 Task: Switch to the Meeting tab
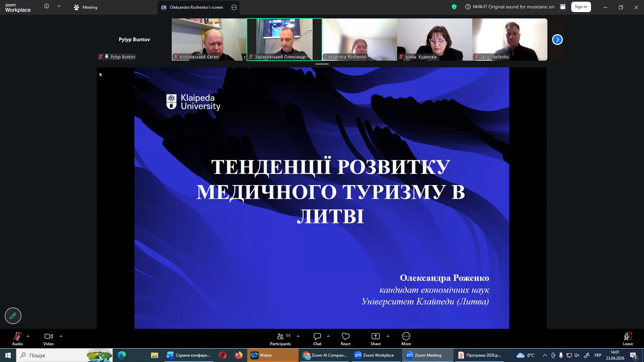pos(86,7)
